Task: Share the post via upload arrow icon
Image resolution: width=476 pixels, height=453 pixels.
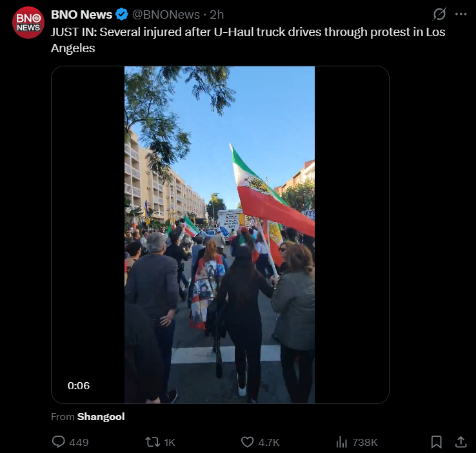Action: [461, 442]
